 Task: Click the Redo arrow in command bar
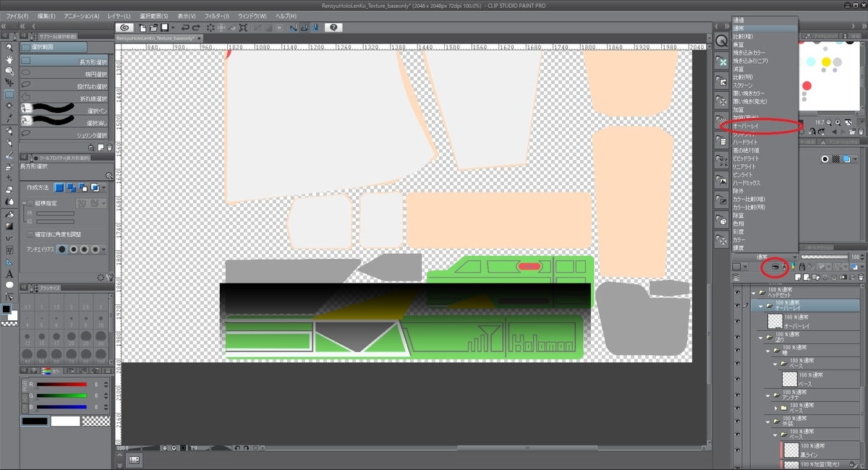(197, 27)
